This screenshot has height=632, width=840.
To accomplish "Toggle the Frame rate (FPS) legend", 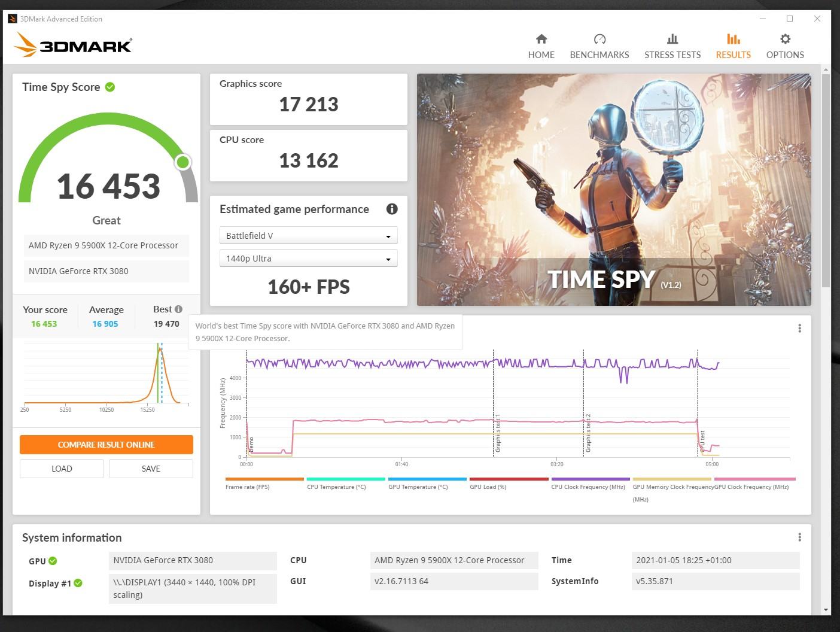I will (x=264, y=483).
